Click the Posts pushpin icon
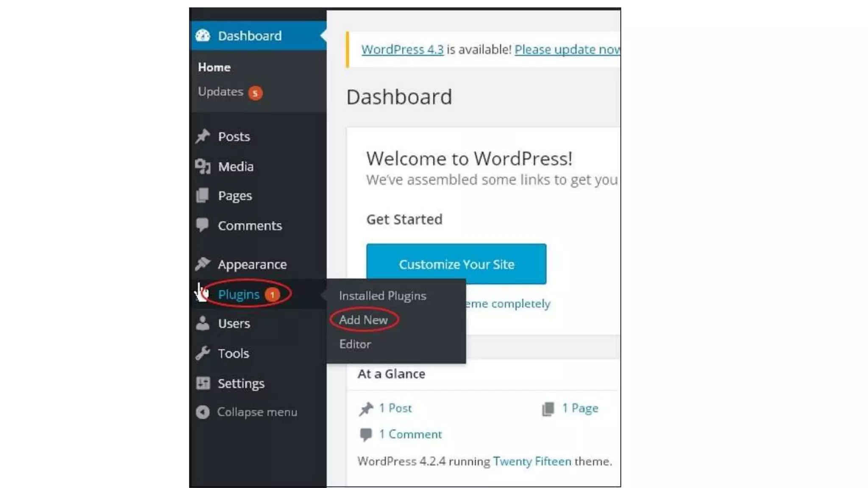This screenshot has height=488, width=868. click(x=203, y=136)
